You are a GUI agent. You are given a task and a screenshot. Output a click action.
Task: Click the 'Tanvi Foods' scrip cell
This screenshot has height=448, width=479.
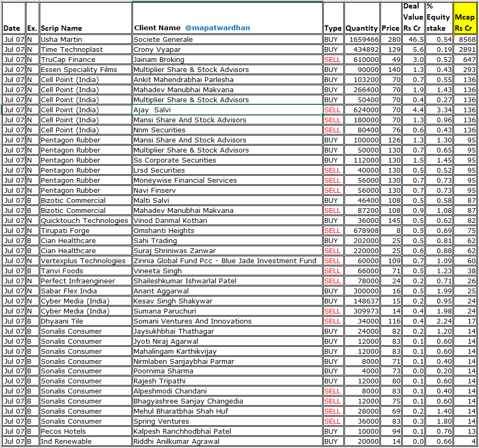point(85,271)
